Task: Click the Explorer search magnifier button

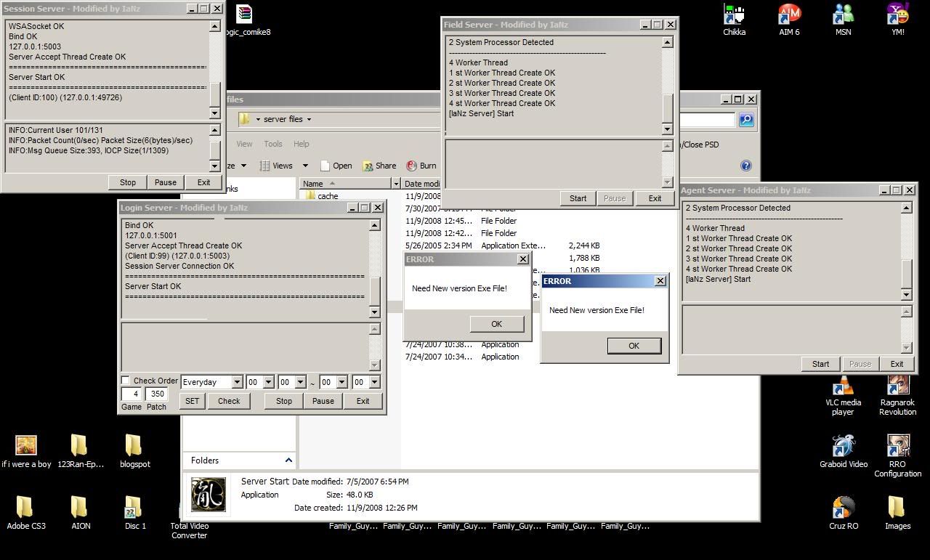Action: coord(746,120)
